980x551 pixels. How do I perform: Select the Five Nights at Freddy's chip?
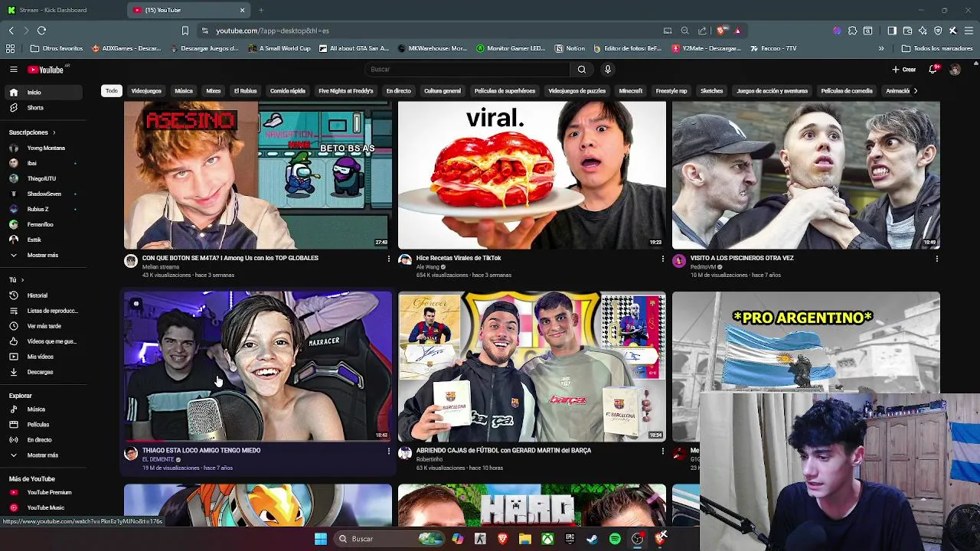click(346, 91)
